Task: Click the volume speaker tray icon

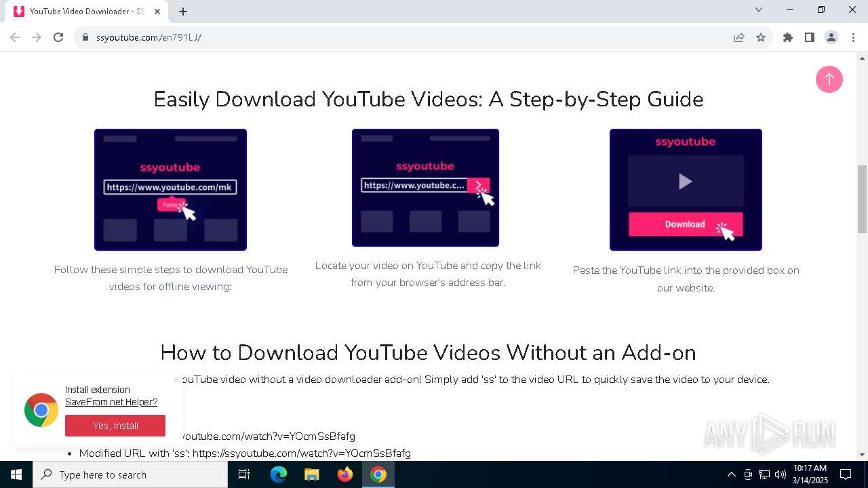Action: [x=781, y=474]
